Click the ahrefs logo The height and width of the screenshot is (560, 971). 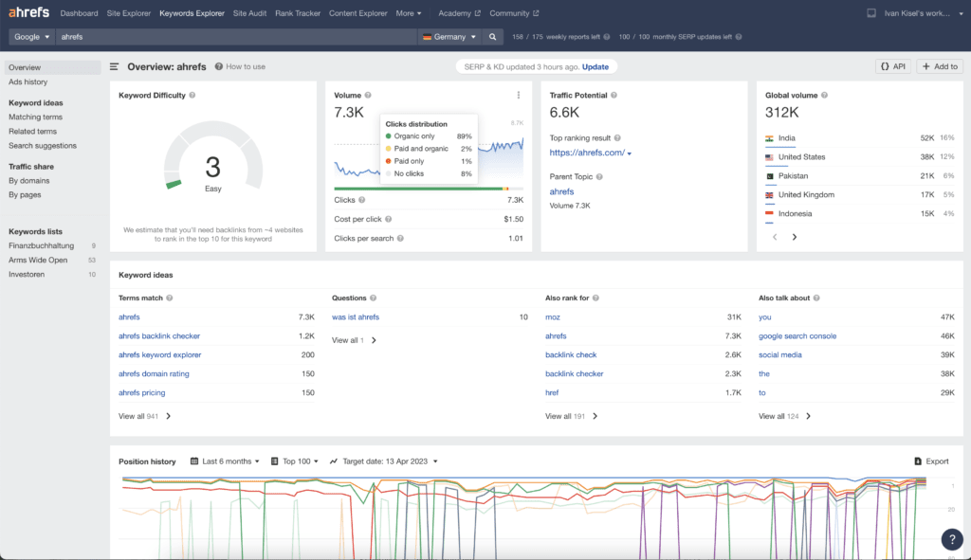pyautogui.click(x=28, y=13)
